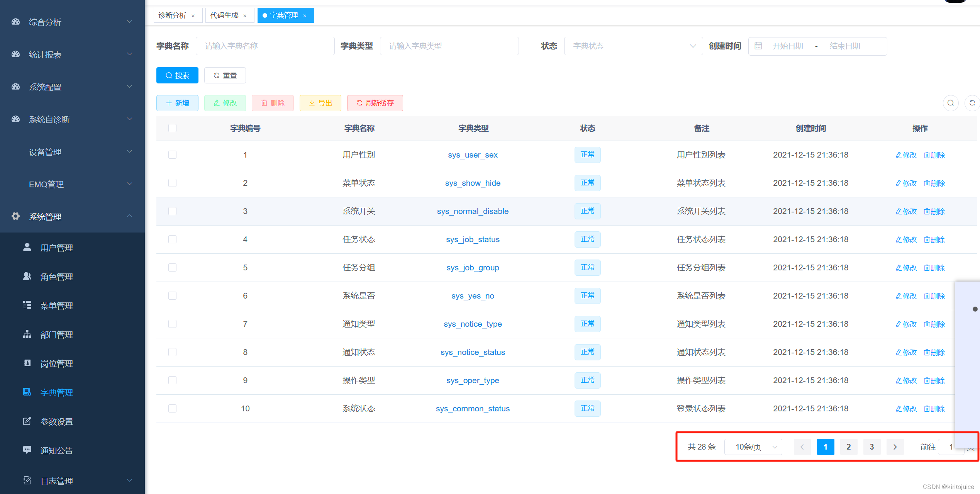Focus the 字典名称 input field
The height and width of the screenshot is (494, 980).
(265, 46)
